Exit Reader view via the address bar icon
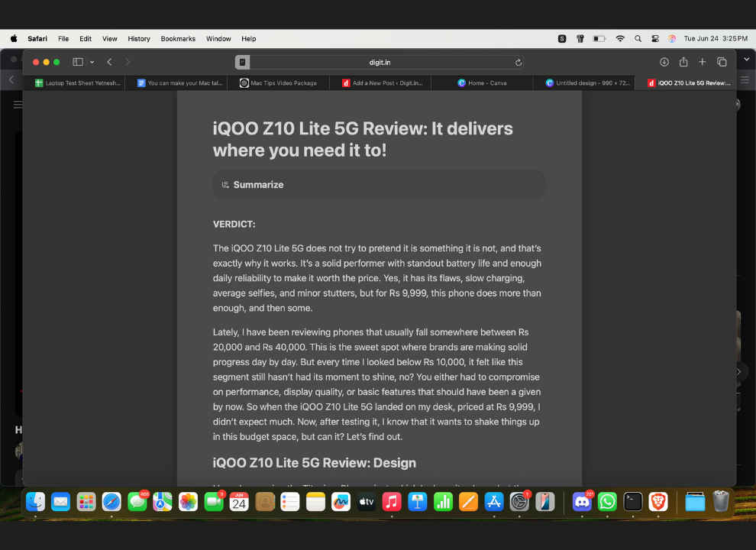Screen dimensions: 756x550 click(x=243, y=62)
